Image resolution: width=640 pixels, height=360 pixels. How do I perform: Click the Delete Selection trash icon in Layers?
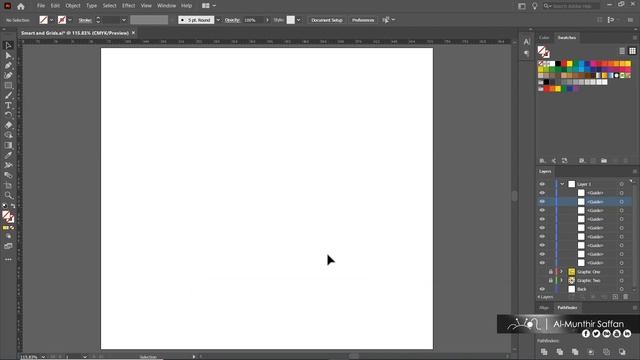[x=626, y=297]
